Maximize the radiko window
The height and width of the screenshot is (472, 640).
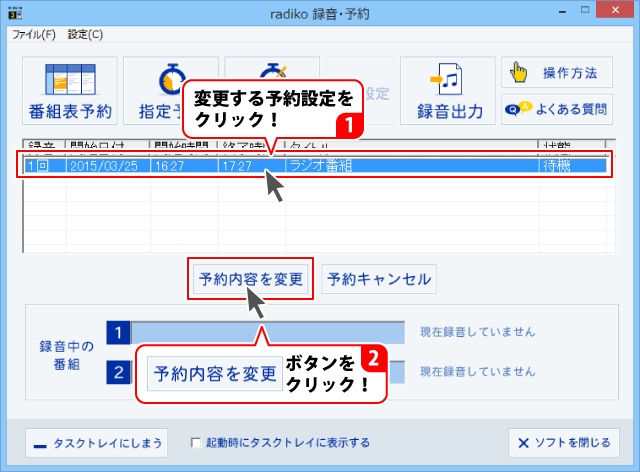[585, 10]
